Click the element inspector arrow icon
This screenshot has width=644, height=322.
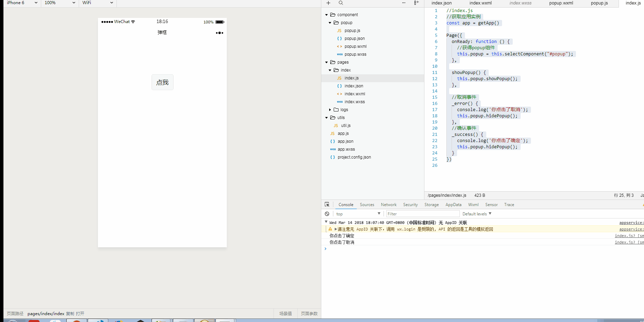click(327, 204)
